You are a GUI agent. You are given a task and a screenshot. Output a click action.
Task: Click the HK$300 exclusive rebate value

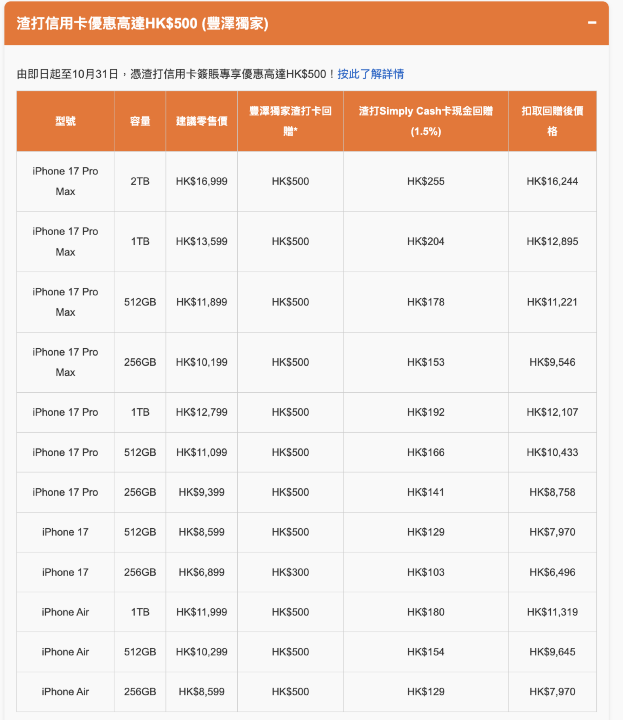pyautogui.click(x=290, y=572)
